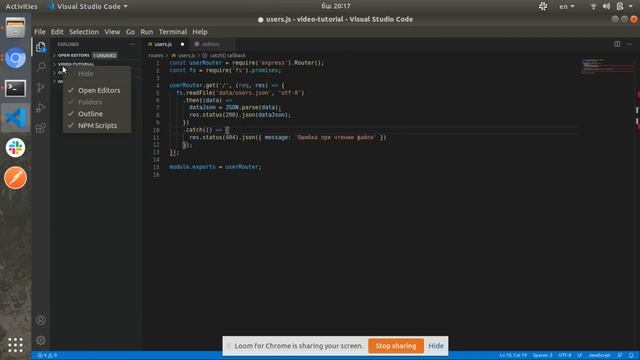This screenshot has height=360, width=640.
Task: Click the Stop sharing button
Action: pyautogui.click(x=396, y=346)
